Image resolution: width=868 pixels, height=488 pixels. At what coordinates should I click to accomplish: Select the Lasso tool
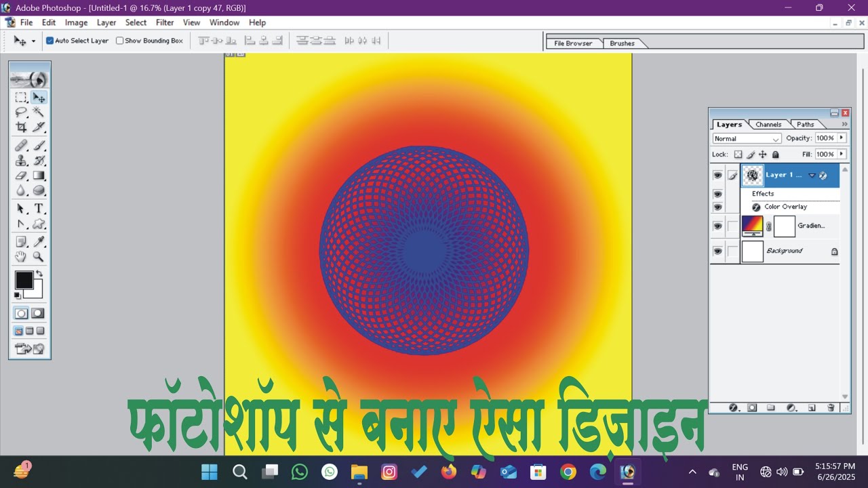point(21,112)
